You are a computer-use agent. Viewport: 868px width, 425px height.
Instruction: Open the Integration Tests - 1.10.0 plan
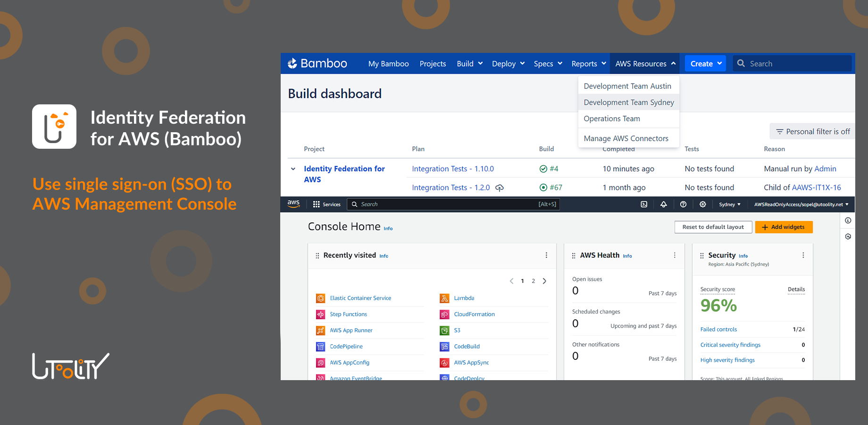[453, 168]
